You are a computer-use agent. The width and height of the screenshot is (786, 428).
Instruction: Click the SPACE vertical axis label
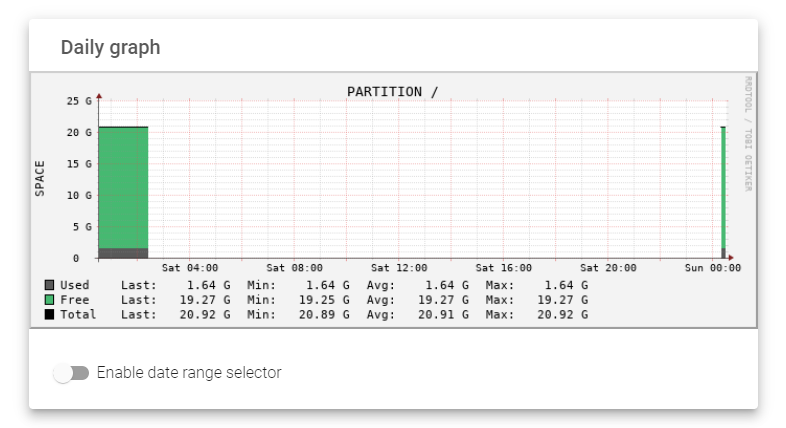point(40,178)
